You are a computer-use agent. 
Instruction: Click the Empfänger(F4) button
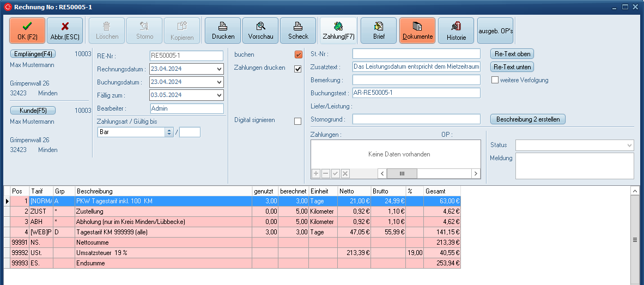coord(32,54)
